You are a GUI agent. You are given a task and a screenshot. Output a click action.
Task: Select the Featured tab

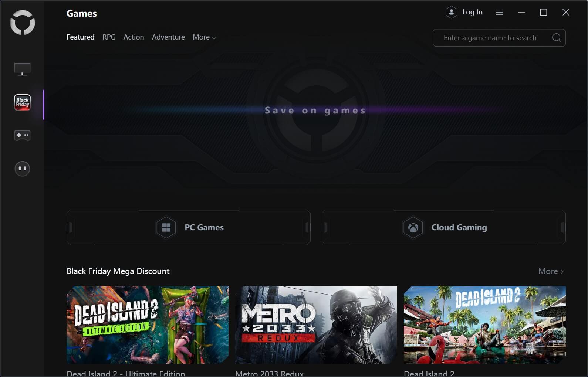pyautogui.click(x=80, y=37)
